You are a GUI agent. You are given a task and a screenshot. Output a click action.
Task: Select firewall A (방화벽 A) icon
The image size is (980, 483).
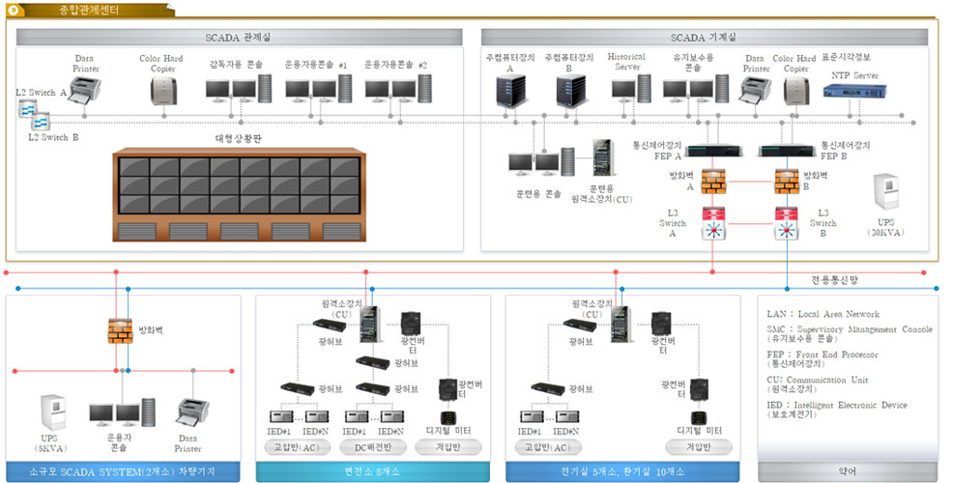714,181
